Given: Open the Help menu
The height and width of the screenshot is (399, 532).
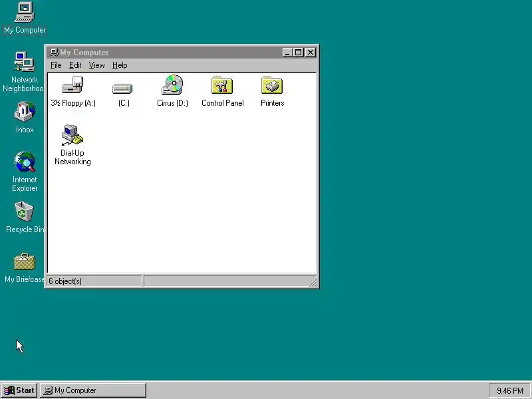Looking at the screenshot, I should pyautogui.click(x=120, y=65).
